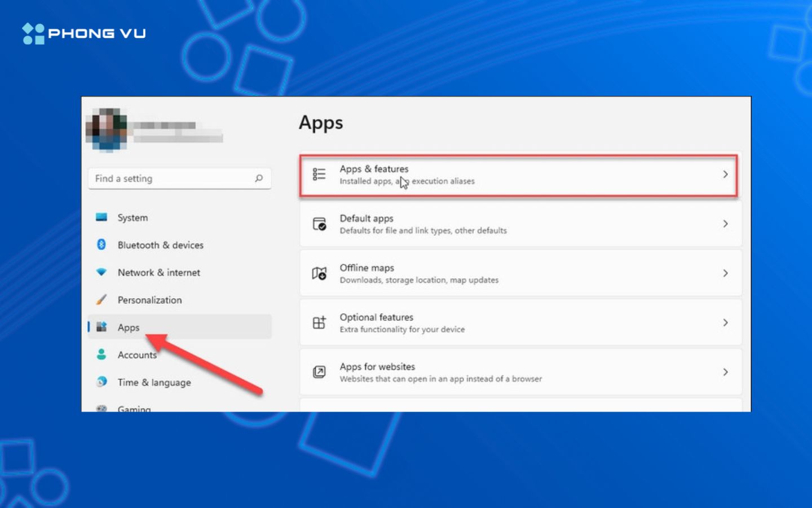Click the Apps & features list icon
Image resolution: width=812 pixels, height=508 pixels.
pos(319,174)
